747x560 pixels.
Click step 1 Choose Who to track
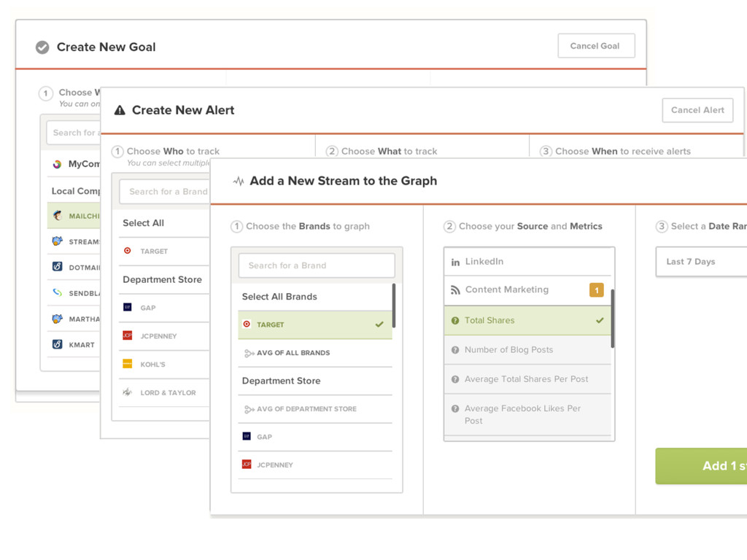click(x=166, y=152)
